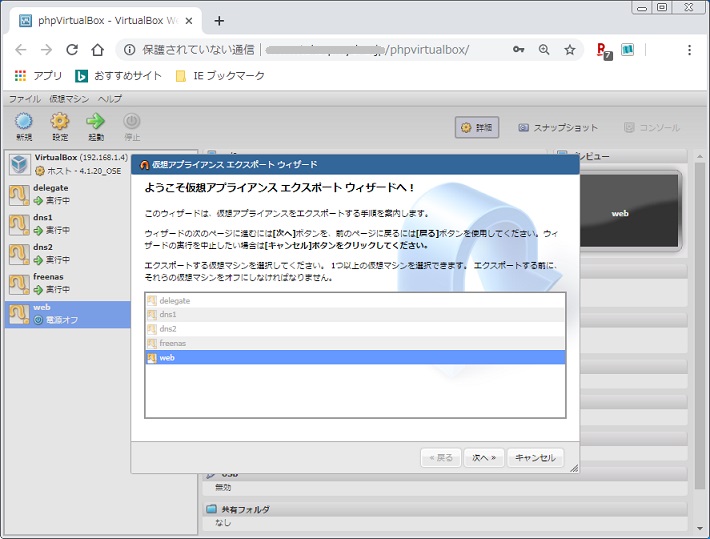Click the キャンセル (Cancel) button
The height and width of the screenshot is (539, 710).
(535, 458)
